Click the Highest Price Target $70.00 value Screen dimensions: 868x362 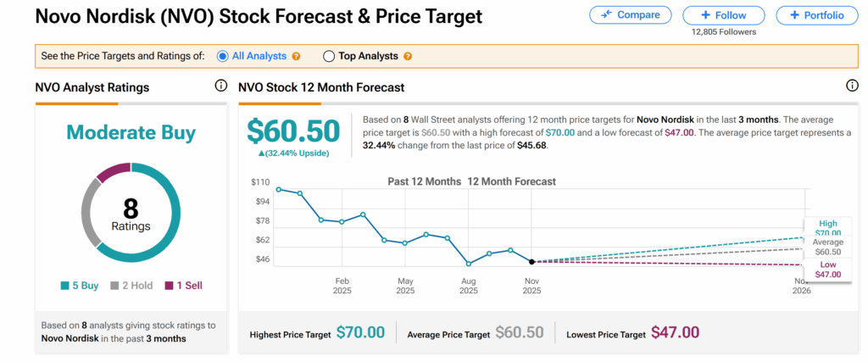[x=360, y=332]
